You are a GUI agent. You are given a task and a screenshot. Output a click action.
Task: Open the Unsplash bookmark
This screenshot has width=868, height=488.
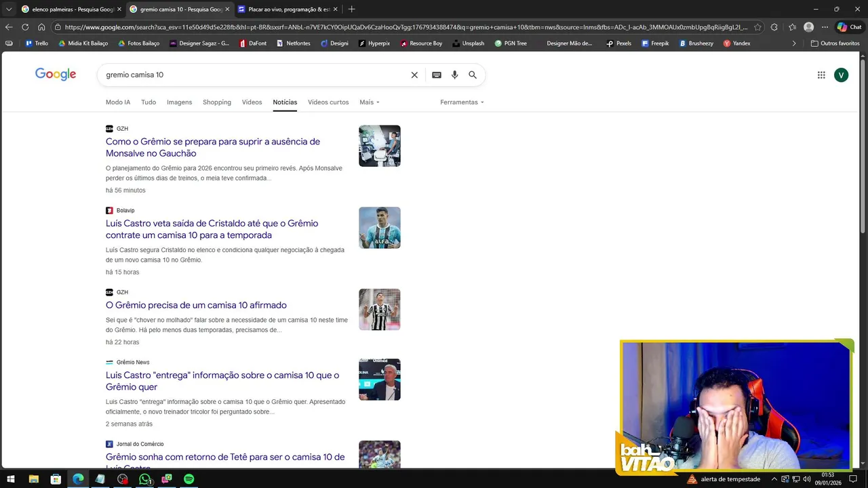click(x=468, y=43)
